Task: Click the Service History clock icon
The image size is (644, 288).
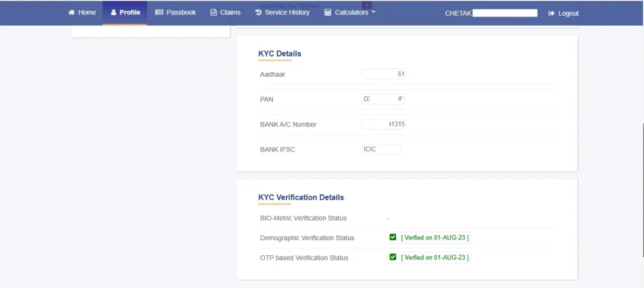Action: (x=258, y=13)
